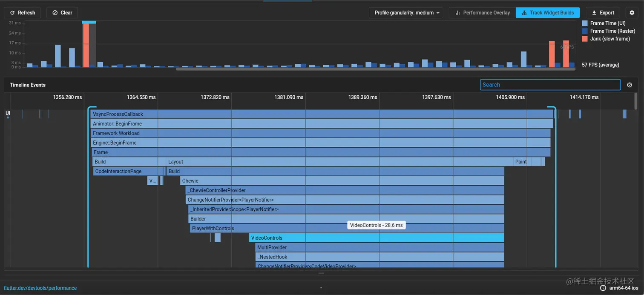Select ChangeNotifierProvider<PlayerNotifier> event
This screenshot has height=295, width=644.
coord(345,200)
